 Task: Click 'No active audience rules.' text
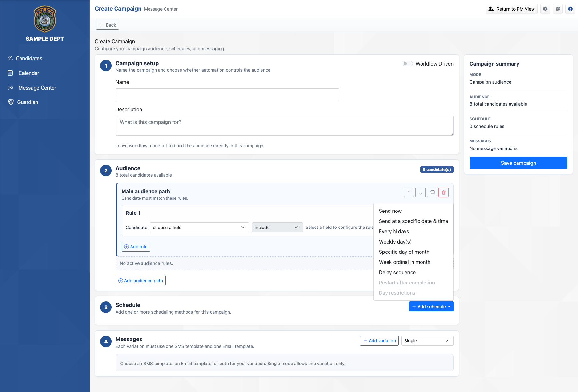click(x=146, y=263)
